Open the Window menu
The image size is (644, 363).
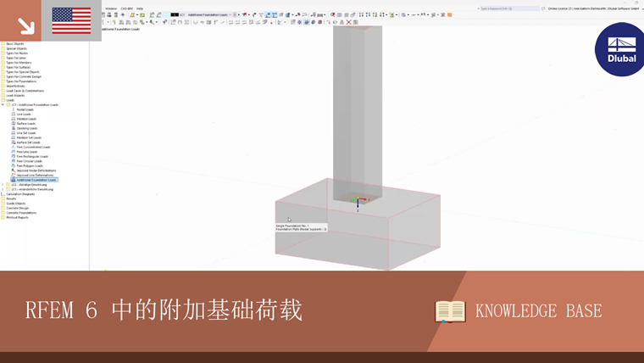(x=111, y=8)
